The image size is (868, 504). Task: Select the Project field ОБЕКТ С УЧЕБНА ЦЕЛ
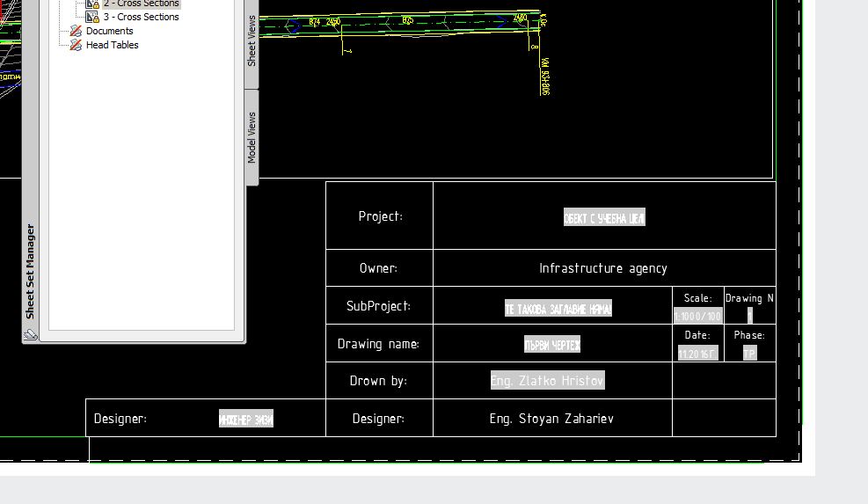[604, 217]
